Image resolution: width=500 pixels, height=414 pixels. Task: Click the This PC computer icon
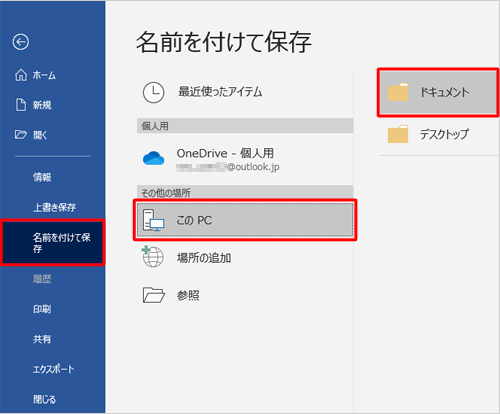[153, 220]
